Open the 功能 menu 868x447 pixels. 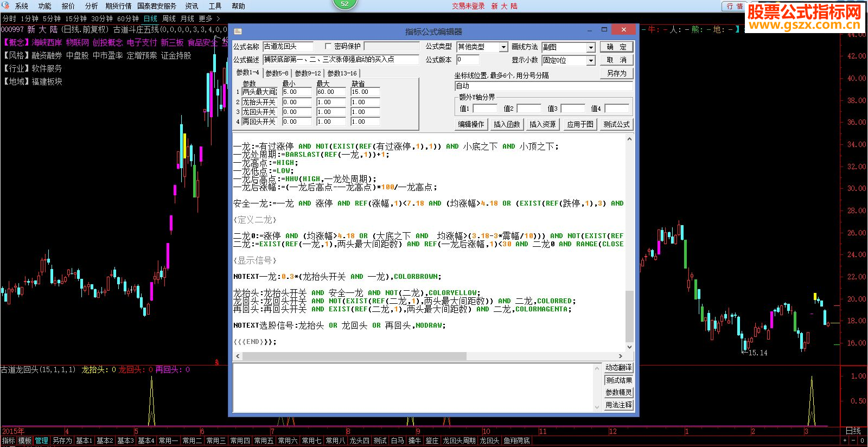pos(45,6)
